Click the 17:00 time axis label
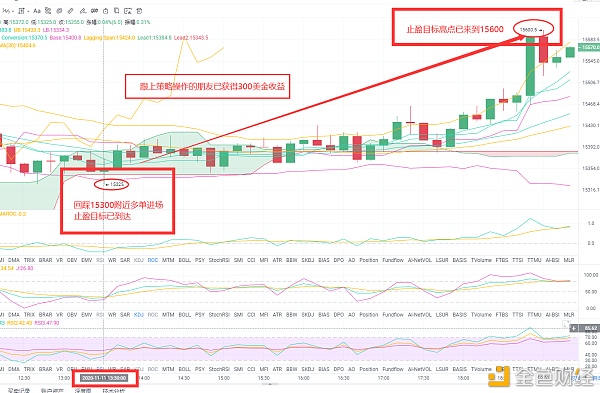This screenshot has height=393, width=600. 383,378
